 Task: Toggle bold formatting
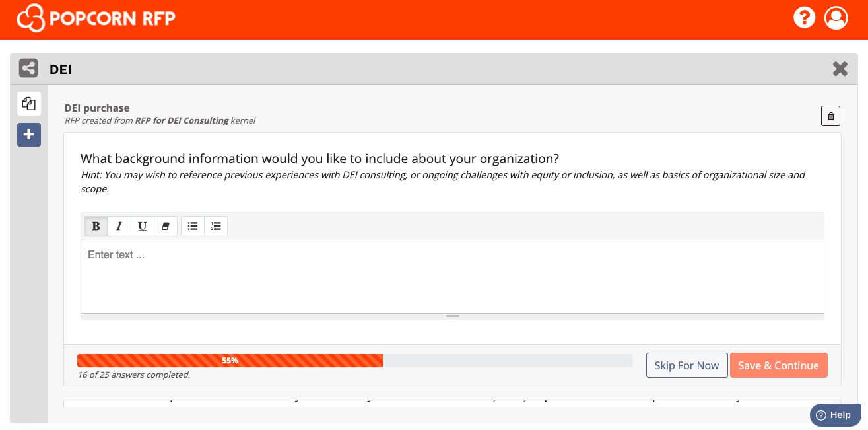[96, 226]
